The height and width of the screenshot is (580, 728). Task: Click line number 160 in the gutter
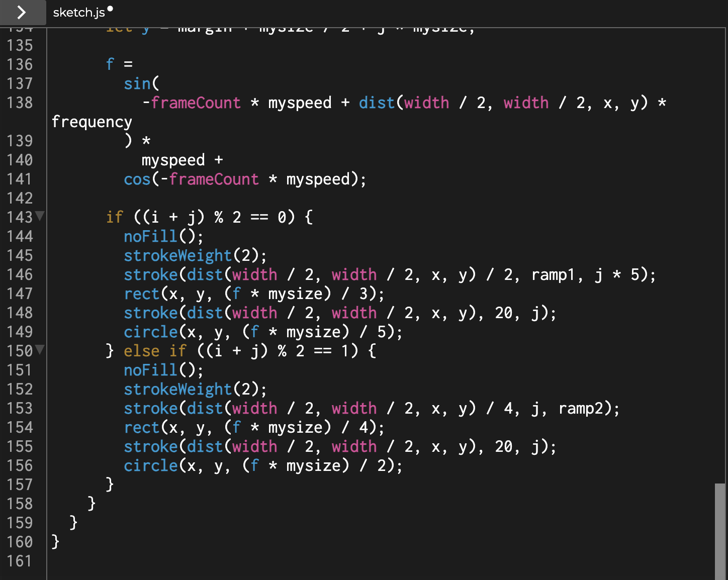(21, 542)
